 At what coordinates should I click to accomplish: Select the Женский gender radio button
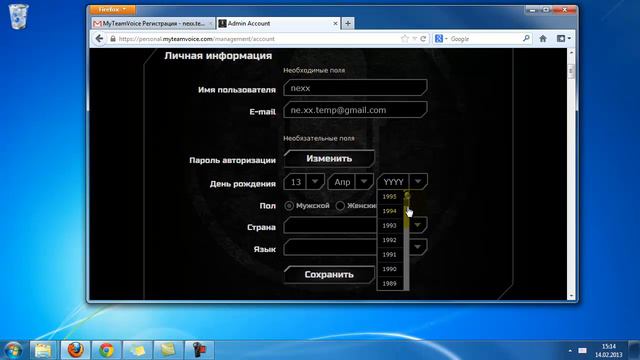pos(340,206)
